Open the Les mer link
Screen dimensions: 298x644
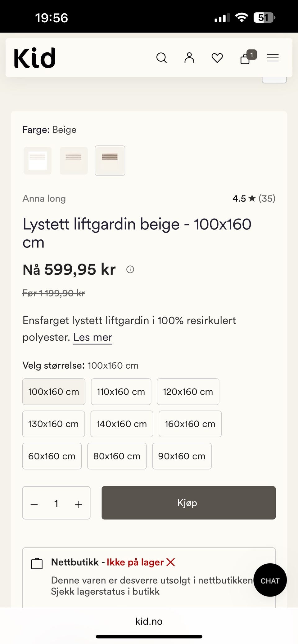93,337
